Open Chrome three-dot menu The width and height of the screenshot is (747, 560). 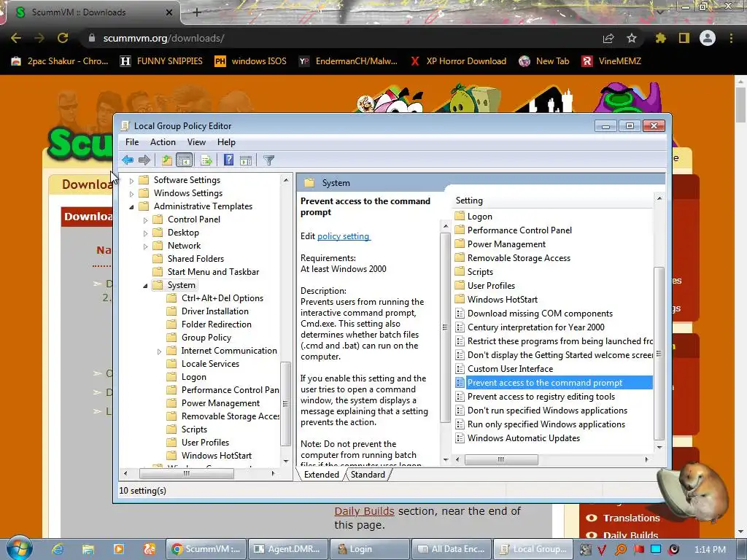pos(731,38)
